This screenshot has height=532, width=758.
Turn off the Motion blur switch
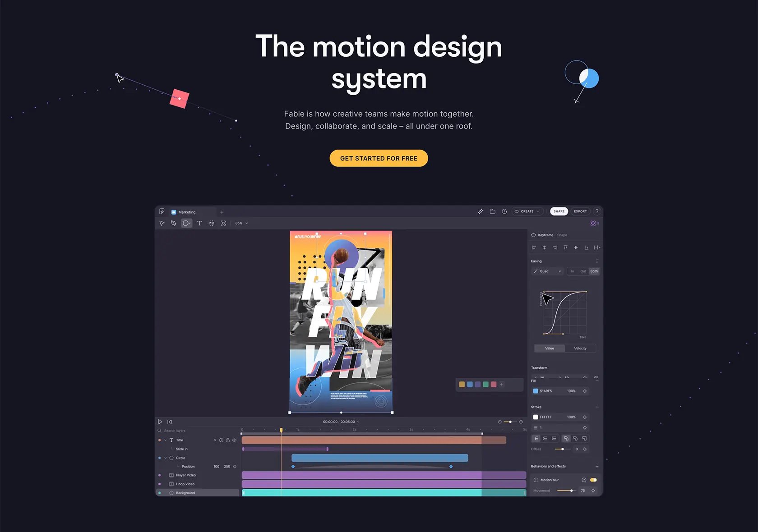(x=593, y=480)
